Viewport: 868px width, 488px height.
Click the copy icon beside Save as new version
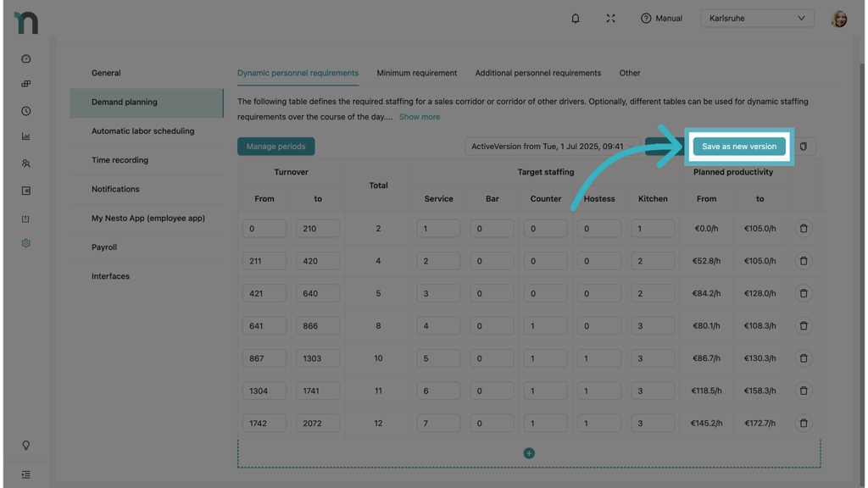804,147
